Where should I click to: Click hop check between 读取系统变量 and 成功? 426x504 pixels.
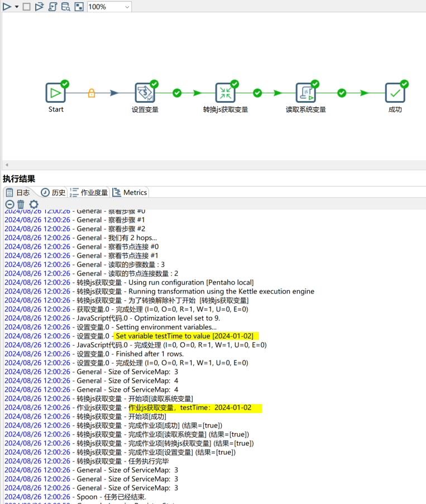tap(342, 93)
